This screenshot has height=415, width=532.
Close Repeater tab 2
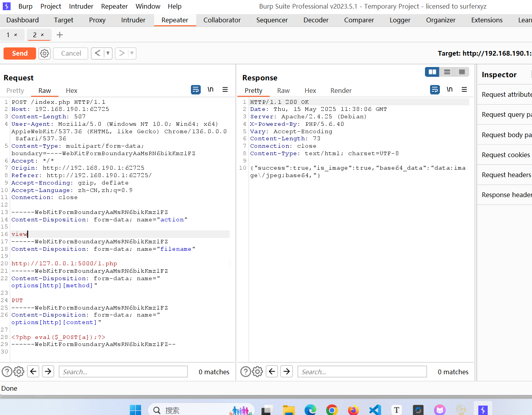42,35
